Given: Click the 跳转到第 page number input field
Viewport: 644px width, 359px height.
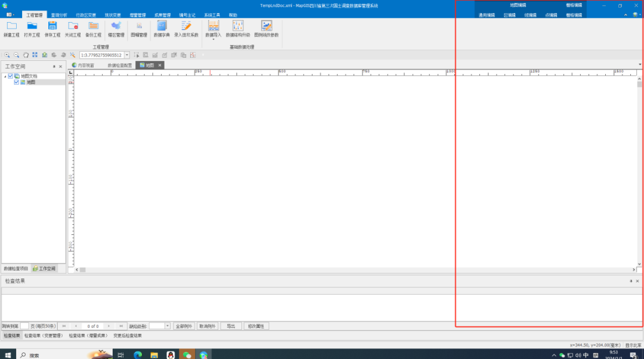Looking at the screenshot, I should click(24, 326).
